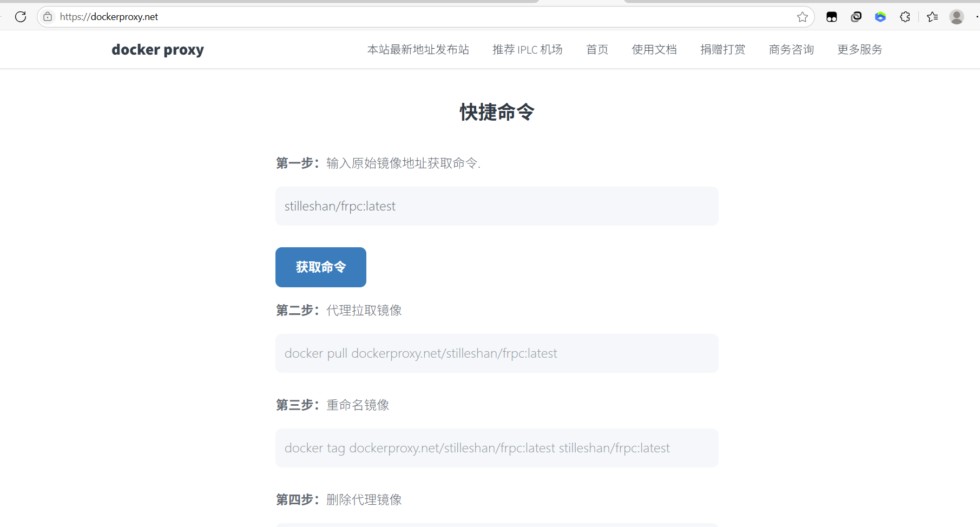Open 使用文档 documentation link
The height and width of the screenshot is (527, 980).
[x=654, y=49]
